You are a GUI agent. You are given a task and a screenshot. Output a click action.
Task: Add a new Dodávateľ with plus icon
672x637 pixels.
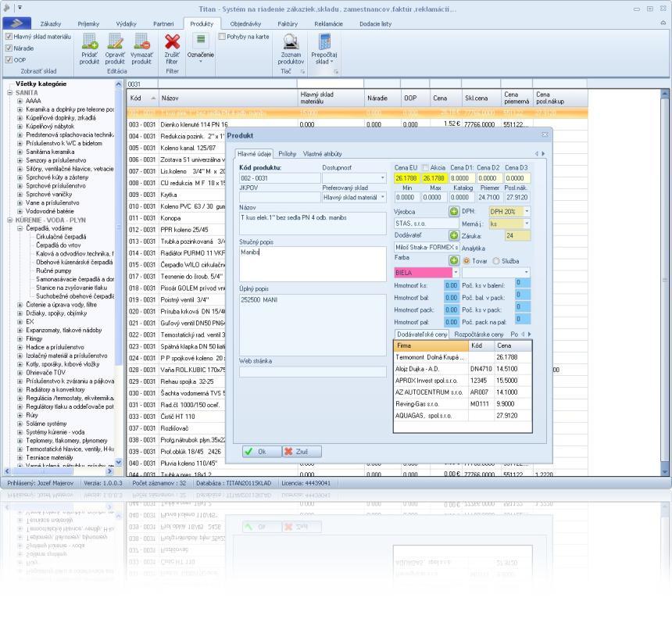pyautogui.click(x=454, y=235)
